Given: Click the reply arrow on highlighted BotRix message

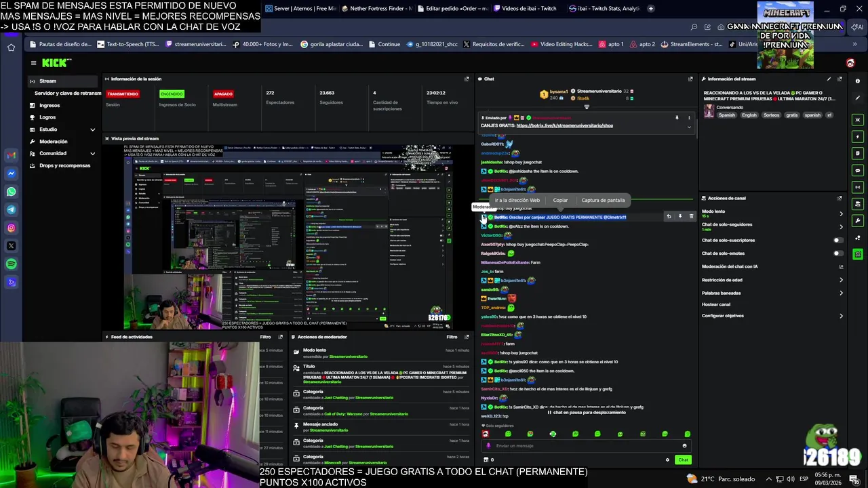Looking at the screenshot, I should coord(669,217).
